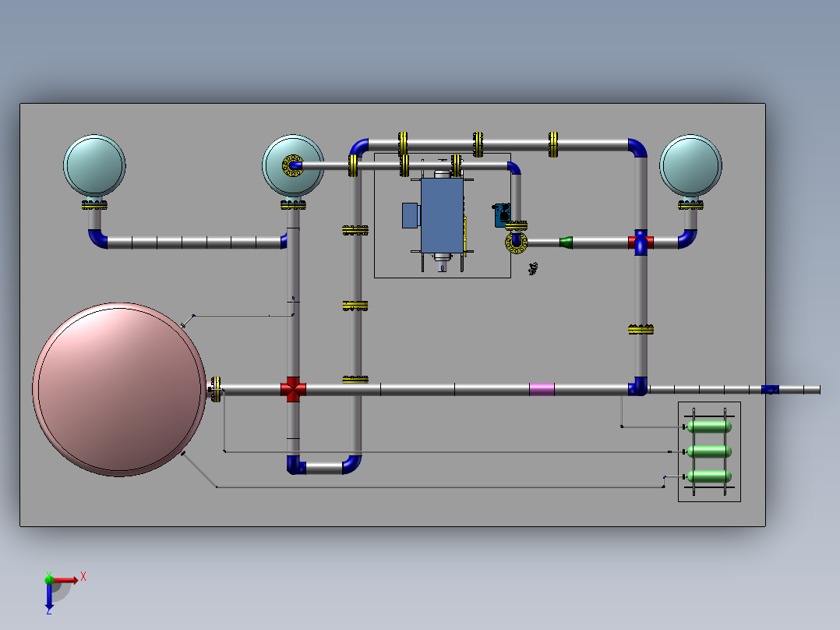Image resolution: width=840 pixels, height=630 pixels.
Task: Click the yellow circular flange beside the green reducer
Action: (x=517, y=243)
